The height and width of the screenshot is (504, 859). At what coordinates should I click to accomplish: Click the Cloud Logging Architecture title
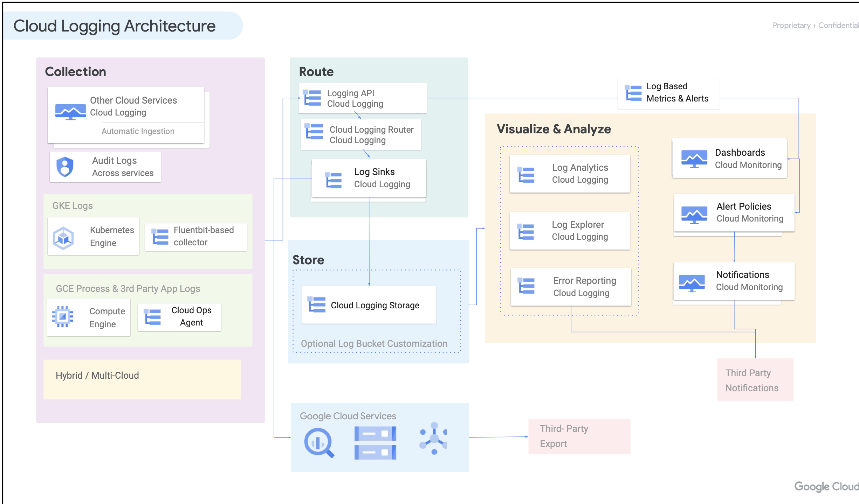pos(115,26)
